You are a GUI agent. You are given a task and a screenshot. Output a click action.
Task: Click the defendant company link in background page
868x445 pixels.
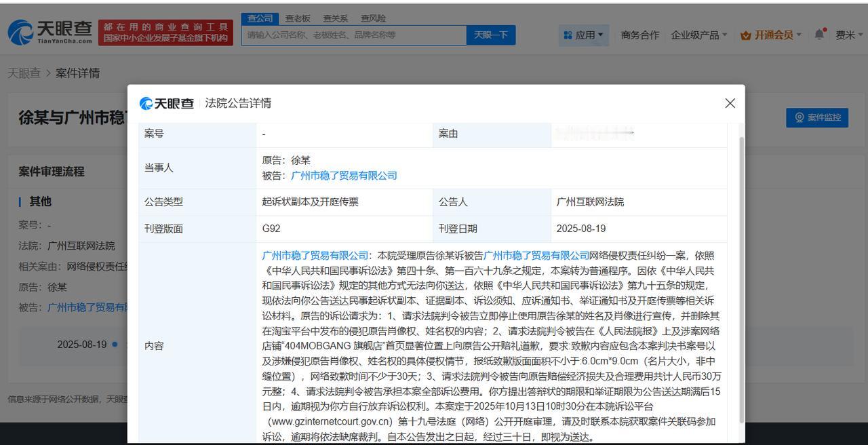click(x=87, y=307)
